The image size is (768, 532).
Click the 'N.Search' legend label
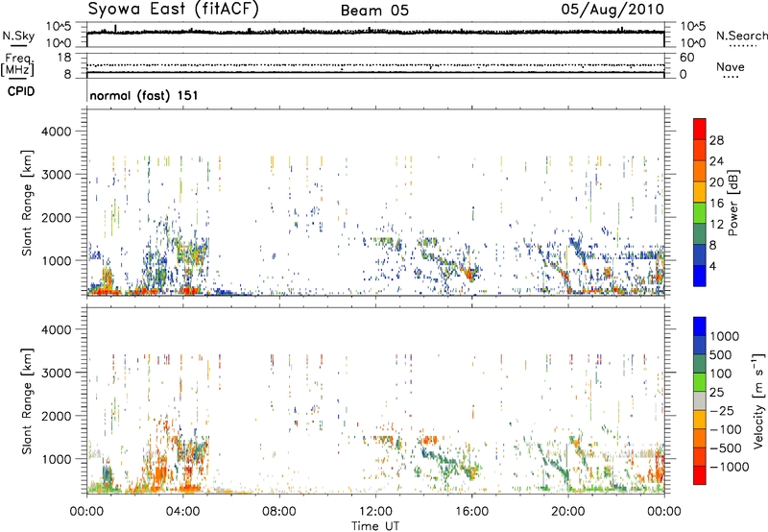click(741, 36)
